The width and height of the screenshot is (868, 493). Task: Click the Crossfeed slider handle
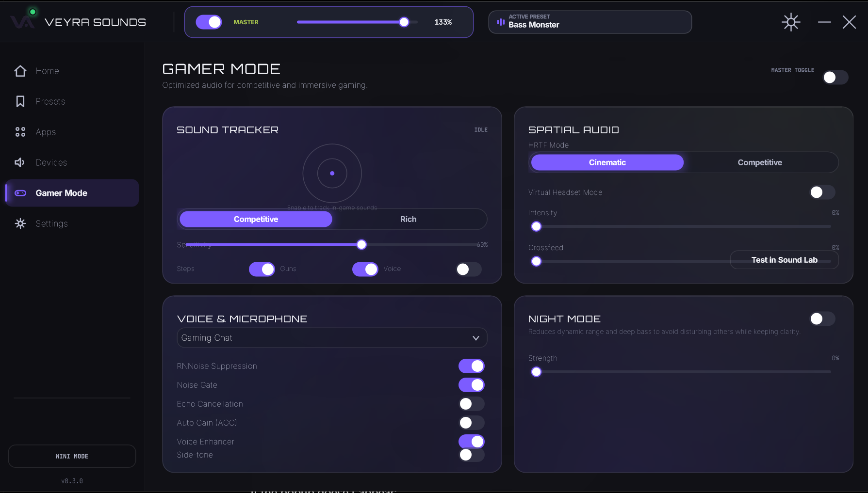(x=536, y=261)
